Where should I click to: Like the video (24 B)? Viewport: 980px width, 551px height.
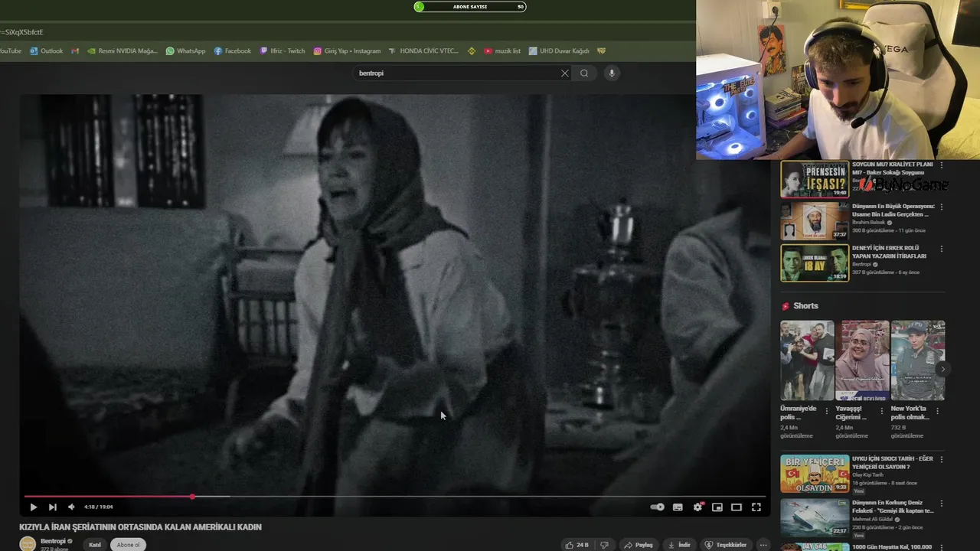(x=577, y=545)
